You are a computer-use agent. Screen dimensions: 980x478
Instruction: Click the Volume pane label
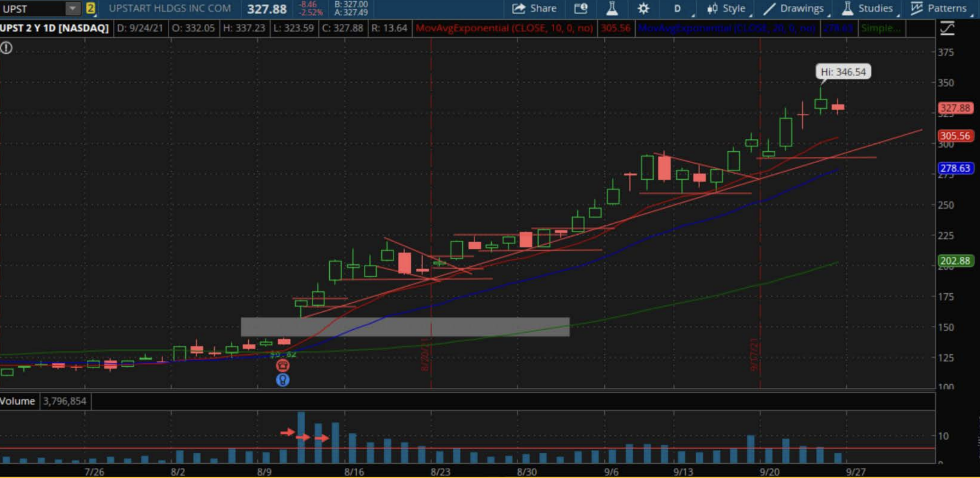coord(17,401)
